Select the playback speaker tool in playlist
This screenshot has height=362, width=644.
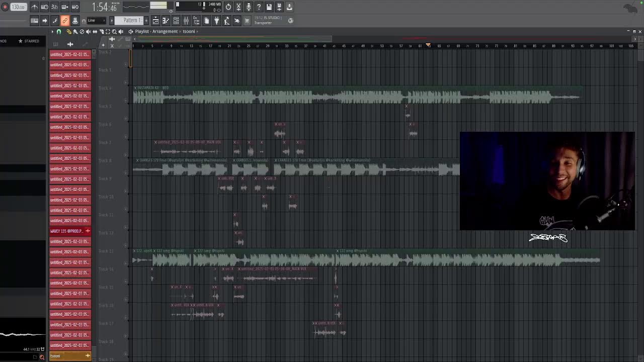tap(121, 32)
